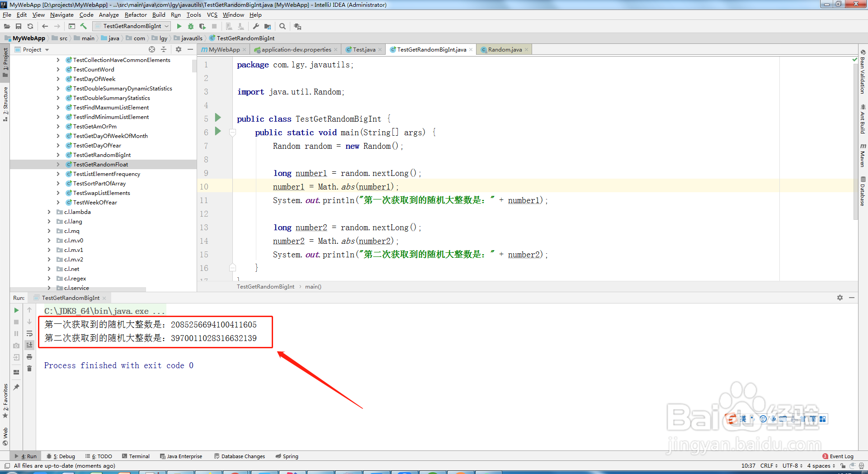Click the editor vertical scrollbar
The height and width of the screenshot is (474, 868).
coord(855,142)
